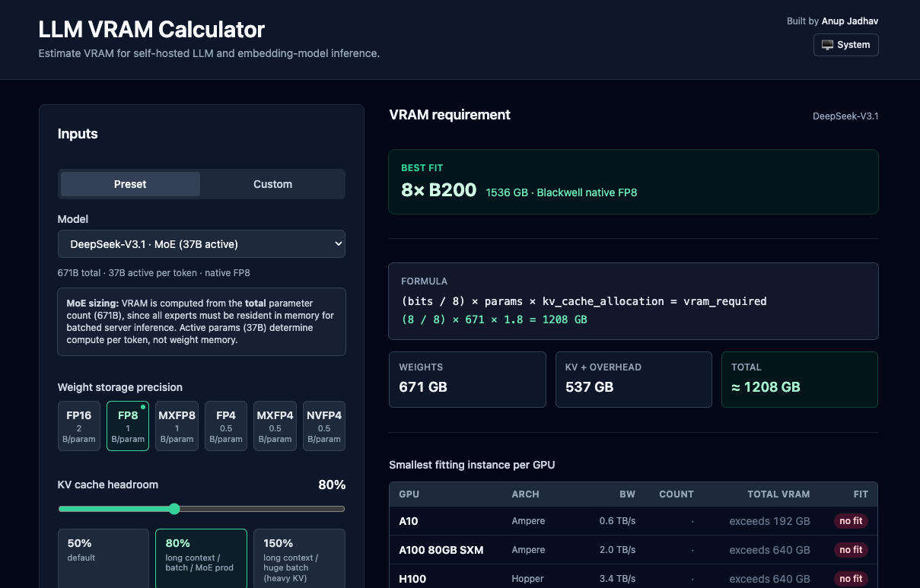Select MXFP8 weight precision
920x588 pixels.
177,426
